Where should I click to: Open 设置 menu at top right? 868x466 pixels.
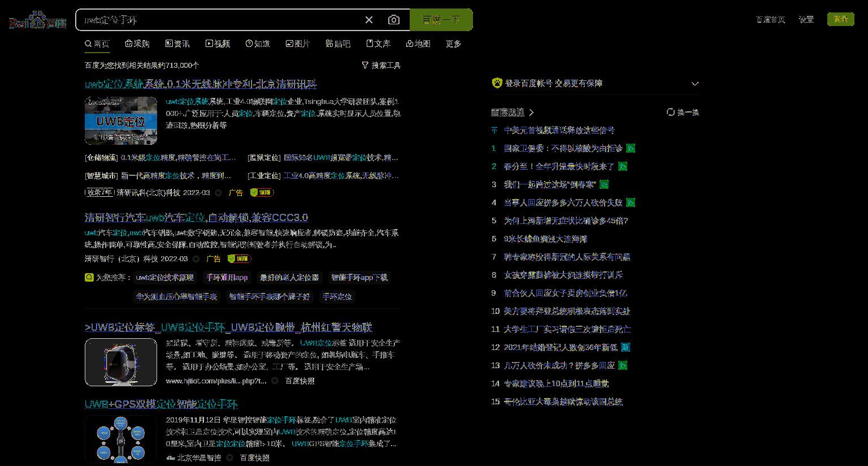click(806, 19)
